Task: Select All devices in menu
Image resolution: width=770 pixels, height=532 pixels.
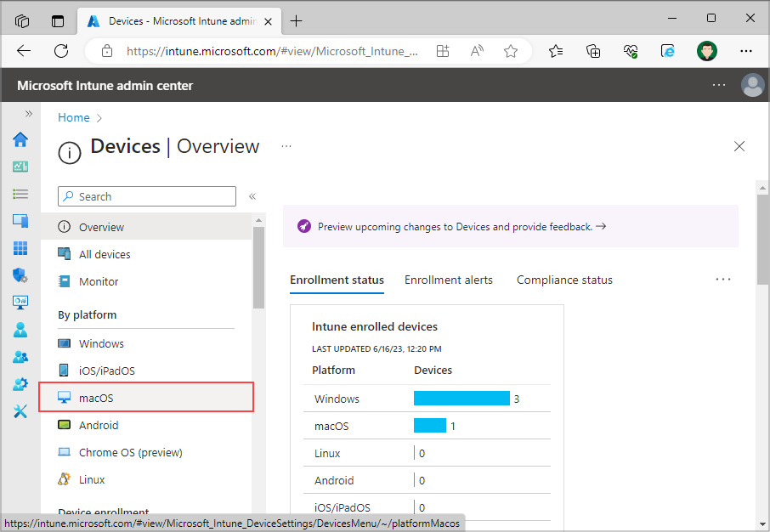Action: tap(146, 254)
